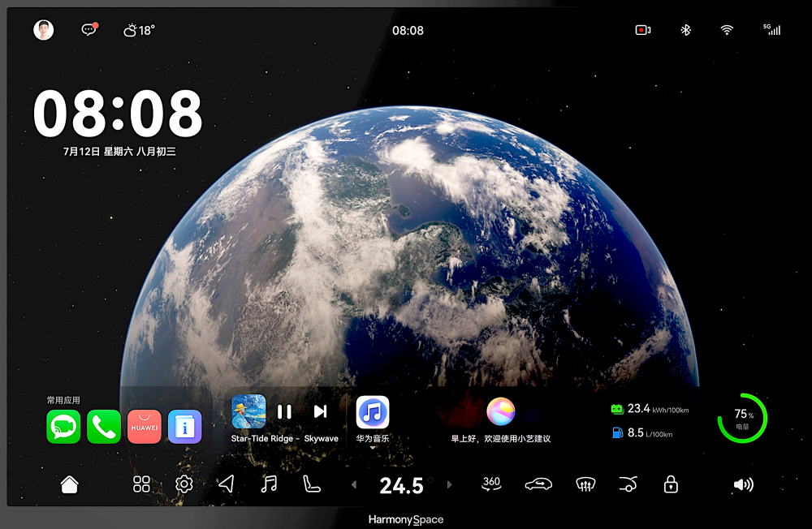
Task: Launch the green video message app
Action: (x=63, y=427)
